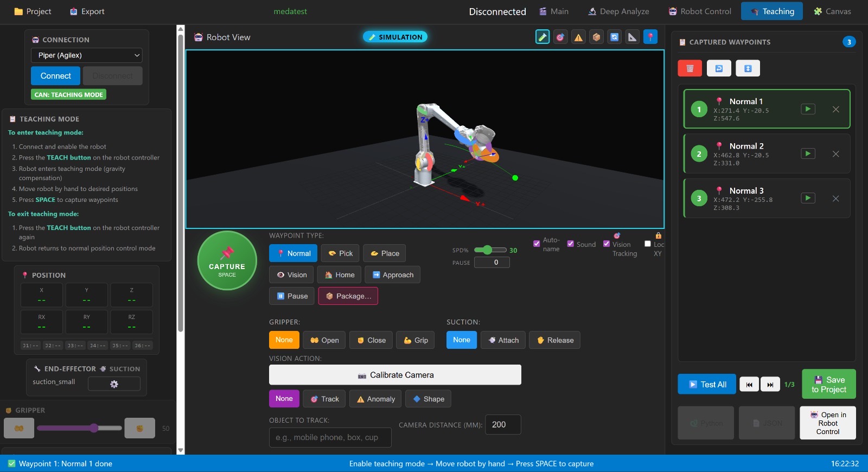This screenshot has height=472, width=868.
Task: Adjust the SPD% speed slider
Action: 488,250
